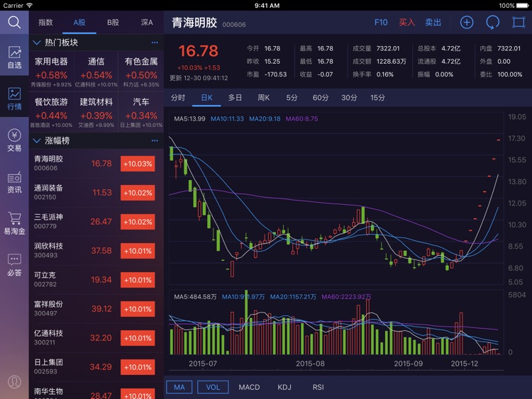Toggle the VOL indicator button
Screen dimensions: 532x399
click(213, 387)
